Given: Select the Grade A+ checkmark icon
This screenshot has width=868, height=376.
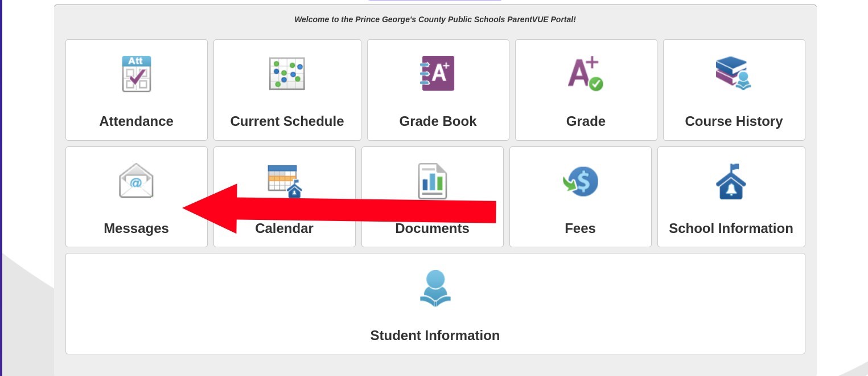Looking at the screenshot, I should pyautogui.click(x=586, y=73).
